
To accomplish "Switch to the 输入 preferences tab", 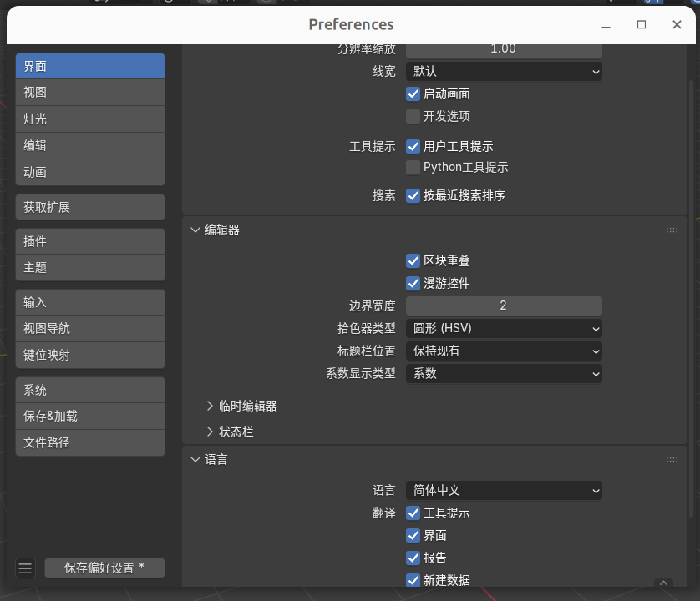I will click(x=90, y=302).
